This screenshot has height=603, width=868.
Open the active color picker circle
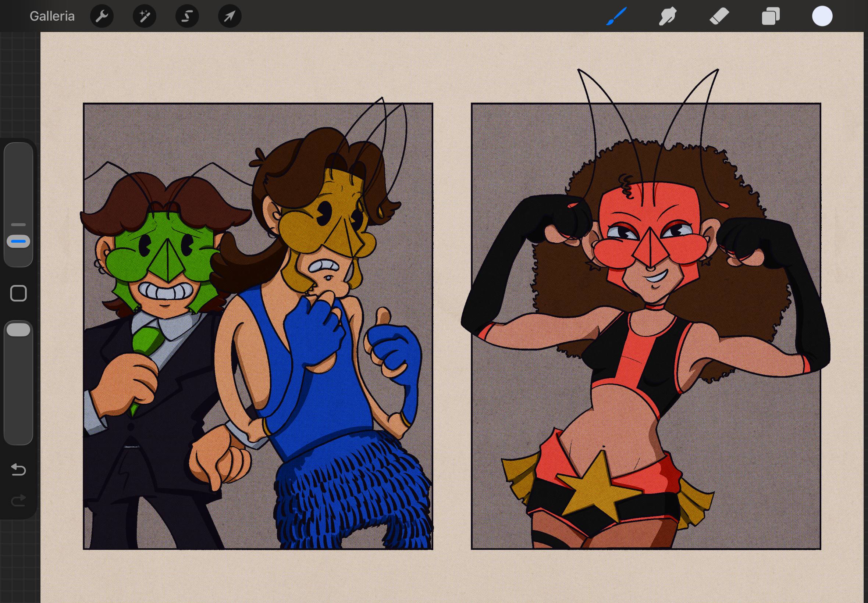tap(822, 16)
